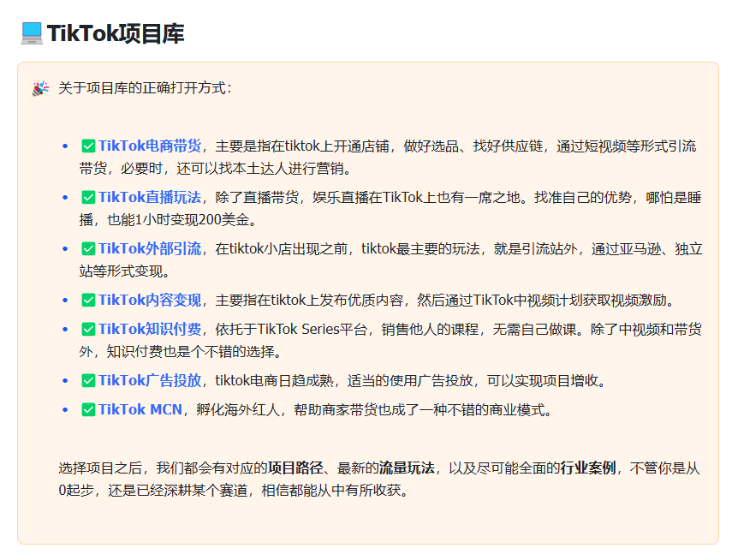Click the party popper emoji in callout
The width and height of the screenshot is (732, 560).
[x=40, y=88]
